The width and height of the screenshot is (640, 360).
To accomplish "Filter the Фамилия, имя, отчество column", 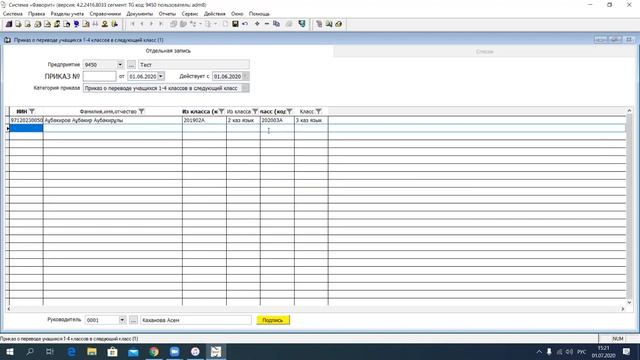I will (x=142, y=111).
